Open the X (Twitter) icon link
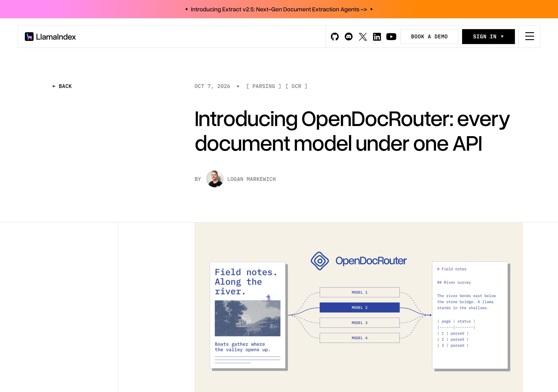This screenshot has width=558, height=392. pos(363,37)
